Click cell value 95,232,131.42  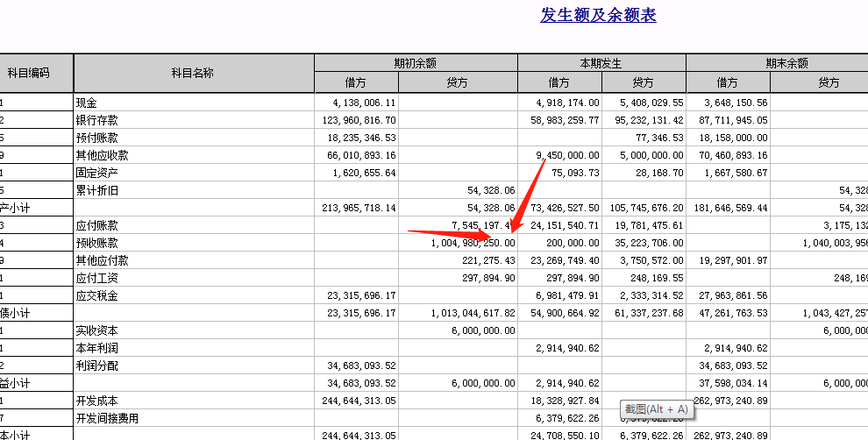[650, 120]
